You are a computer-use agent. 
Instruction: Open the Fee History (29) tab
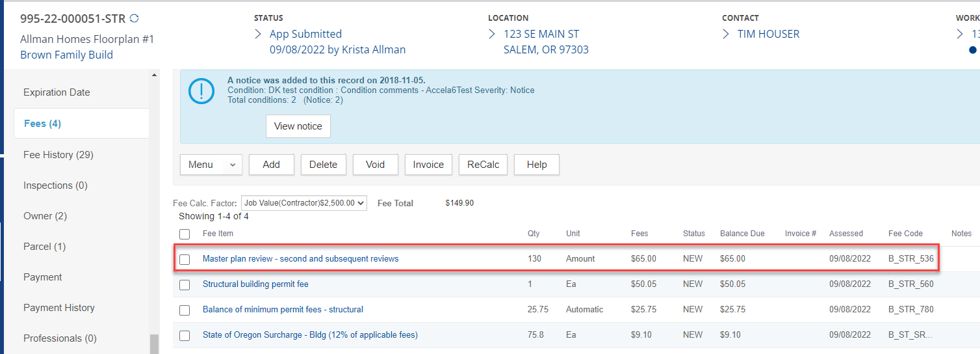[58, 155]
